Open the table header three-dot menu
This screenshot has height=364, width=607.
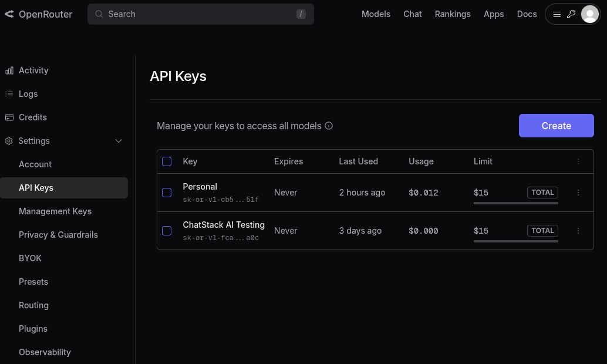click(578, 161)
